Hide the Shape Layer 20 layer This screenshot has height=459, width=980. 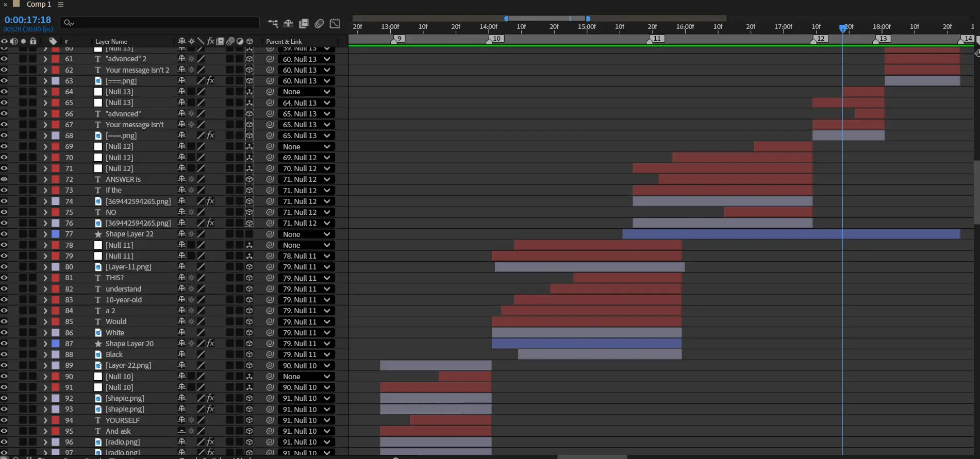[x=4, y=344]
